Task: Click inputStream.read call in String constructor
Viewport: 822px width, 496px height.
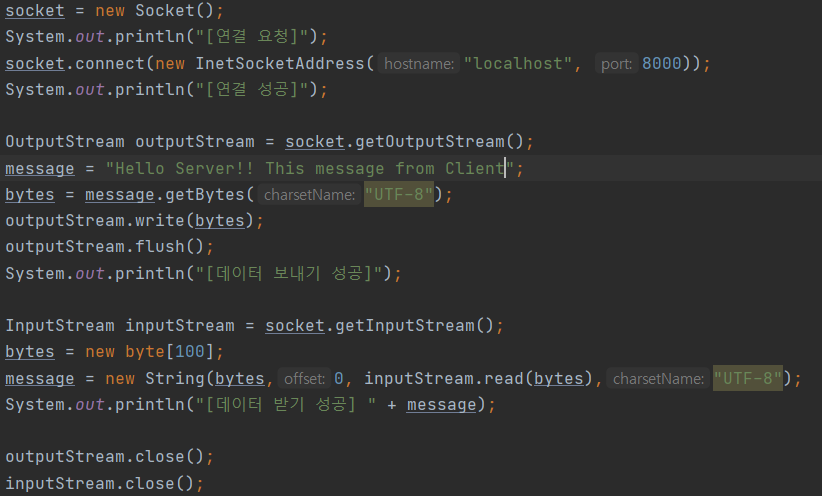Action: click(444, 379)
